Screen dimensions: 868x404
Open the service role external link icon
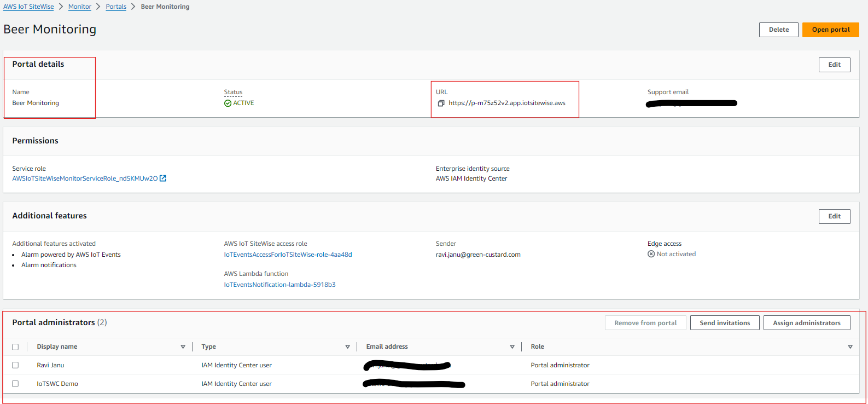[x=163, y=178]
